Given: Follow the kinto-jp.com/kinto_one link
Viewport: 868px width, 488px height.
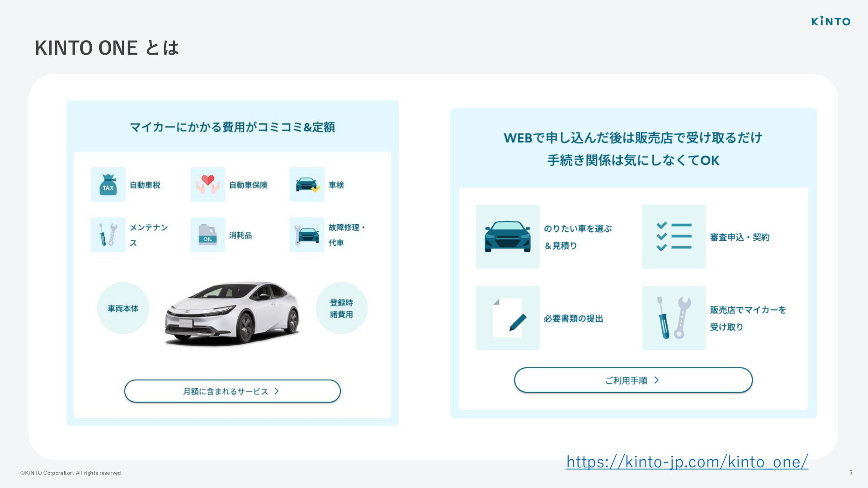Looking at the screenshot, I should coord(687,462).
